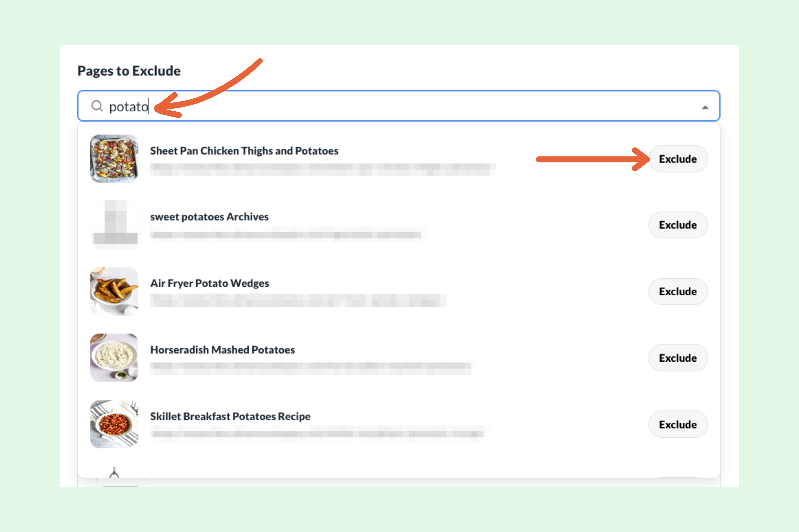Exclude Sheet Pan Chicken Thighs and Potatoes
Screen dimensions: 799x532
pyautogui.click(x=678, y=159)
